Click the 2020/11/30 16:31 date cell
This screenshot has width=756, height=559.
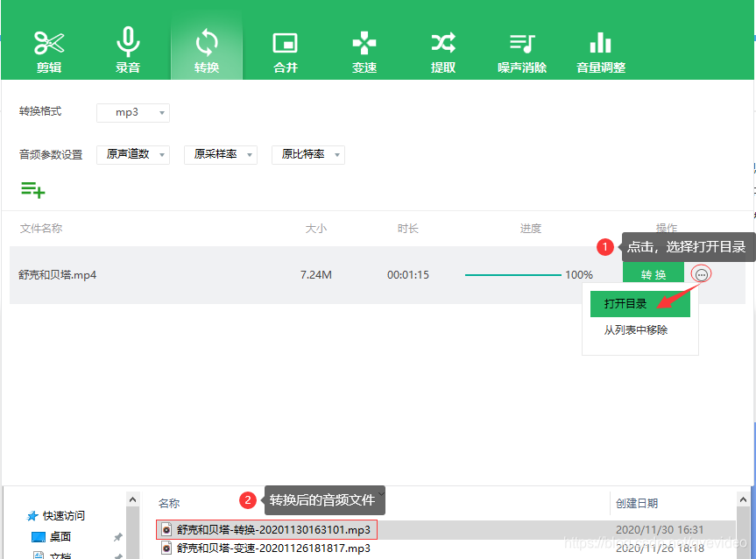click(659, 529)
